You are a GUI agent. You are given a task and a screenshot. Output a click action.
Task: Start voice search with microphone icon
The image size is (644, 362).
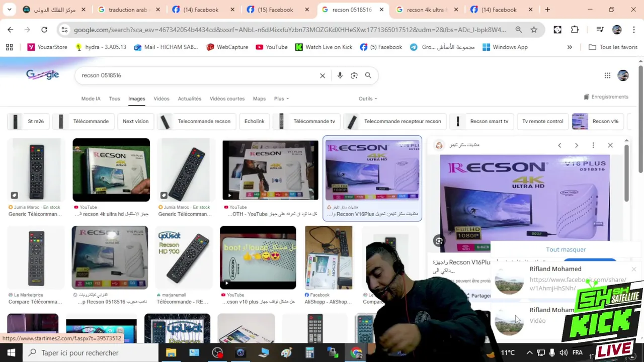pyautogui.click(x=340, y=75)
